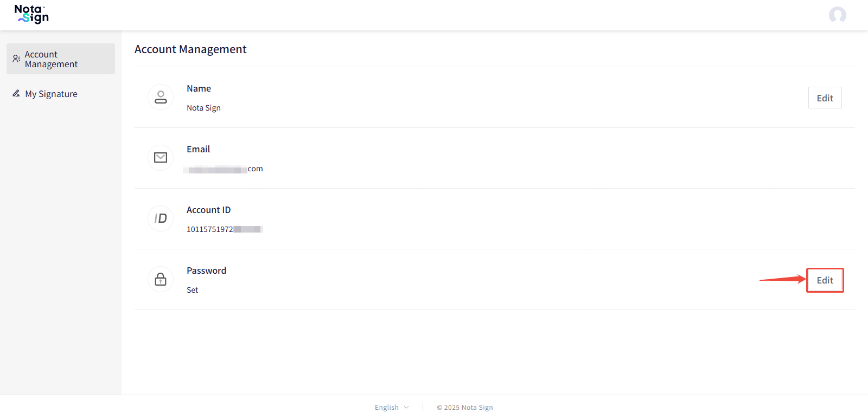Click the ID icon beside Account ID
The image size is (868, 419).
(161, 218)
